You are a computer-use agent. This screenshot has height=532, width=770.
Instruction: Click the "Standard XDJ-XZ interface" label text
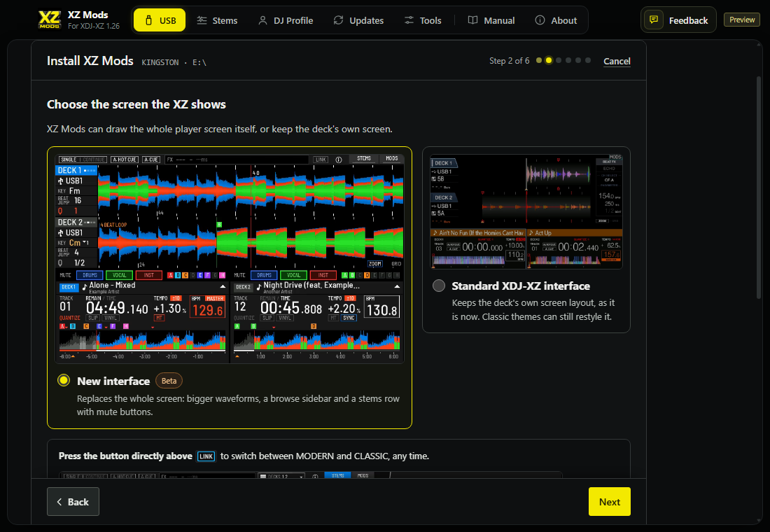pyautogui.click(x=521, y=286)
